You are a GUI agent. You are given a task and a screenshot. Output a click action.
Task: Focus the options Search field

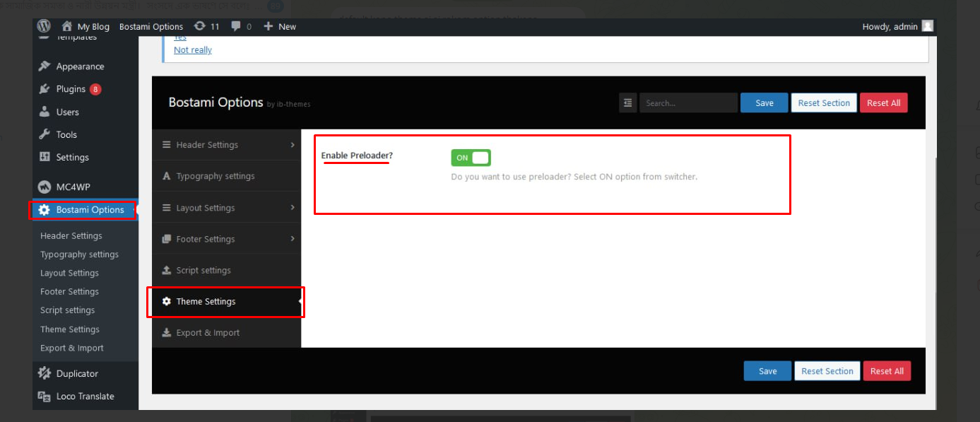(x=688, y=103)
